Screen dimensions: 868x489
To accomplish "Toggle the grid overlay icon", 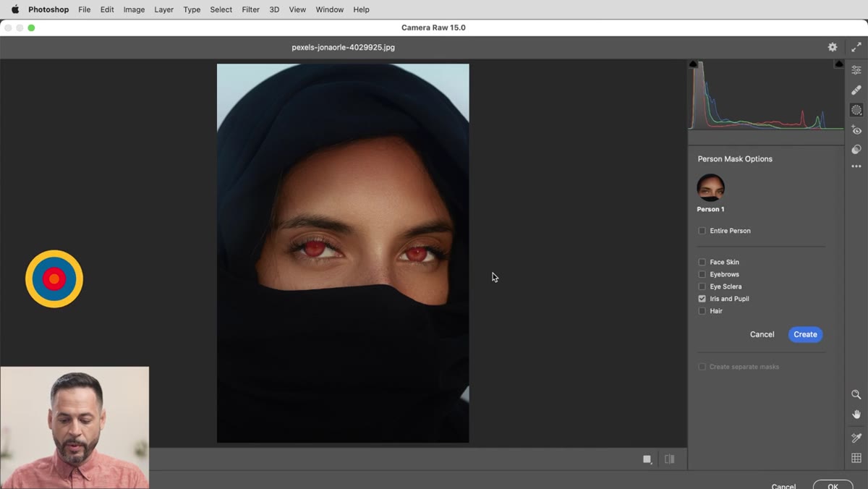I will (x=856, y=458).
